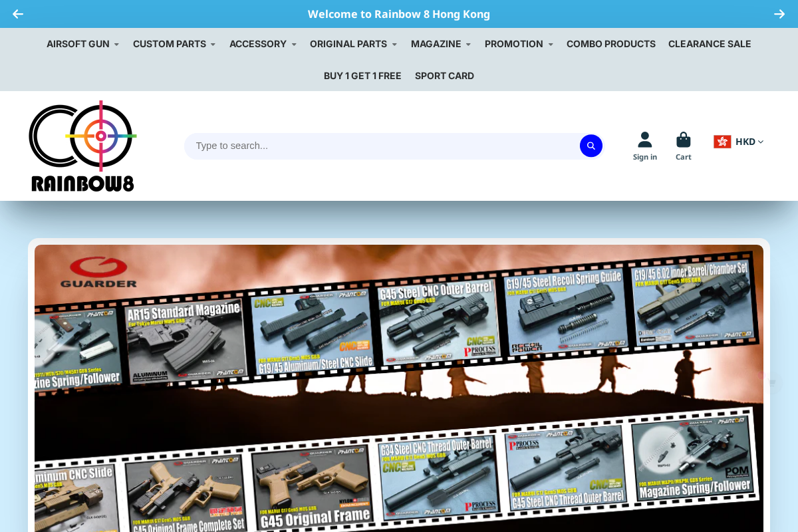The width and height of the screenshot is (798, 532).
Task: Open the search magnifier icon
Action: pyautogui.click(x=591, y=145)
